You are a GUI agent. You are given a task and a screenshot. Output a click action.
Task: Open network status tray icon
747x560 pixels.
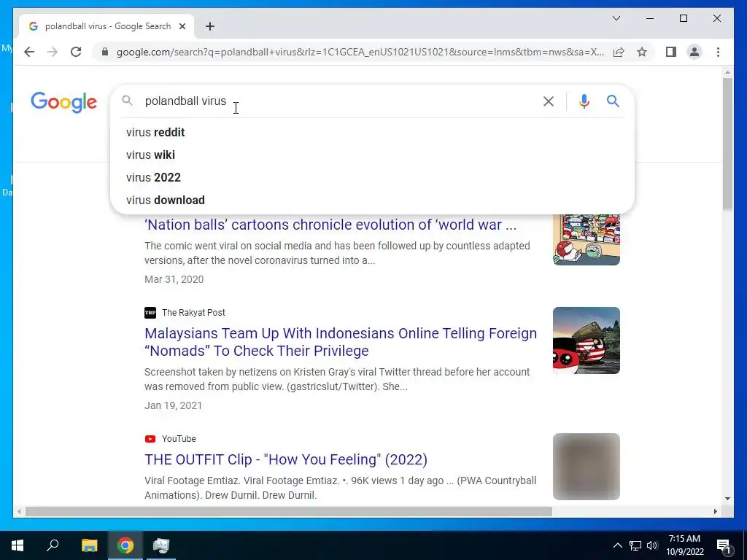tap(635, 545)
